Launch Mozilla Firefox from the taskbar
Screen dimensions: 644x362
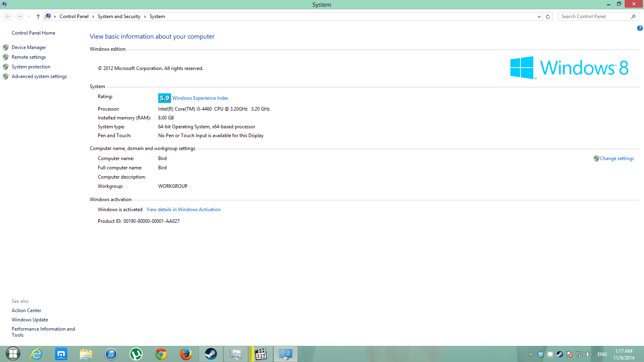click(186, 354)
